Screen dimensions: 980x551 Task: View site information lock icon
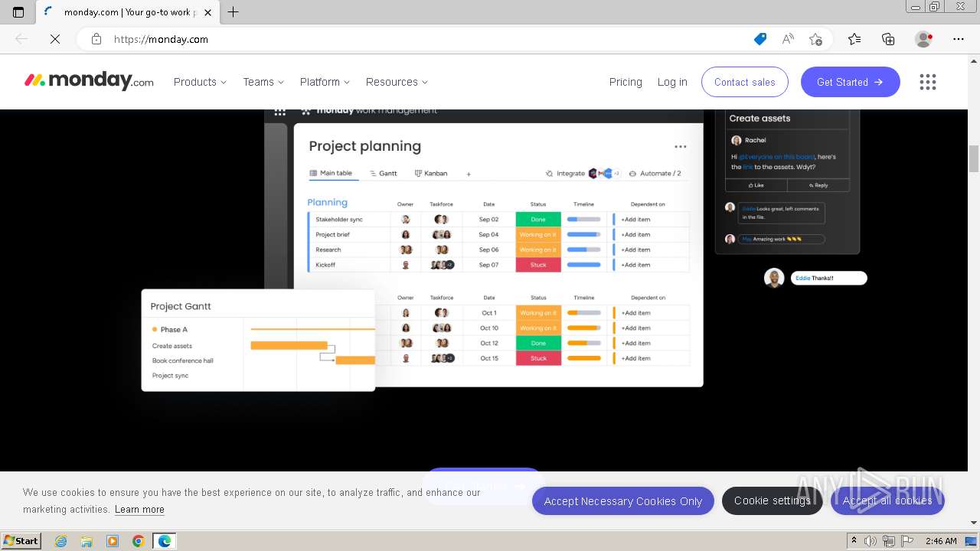96,39
